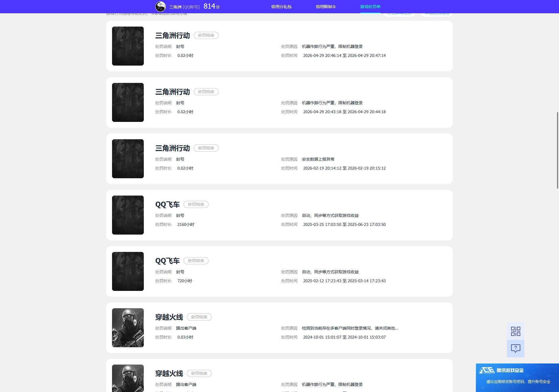Click the 814分 credit score

[212, 6]
